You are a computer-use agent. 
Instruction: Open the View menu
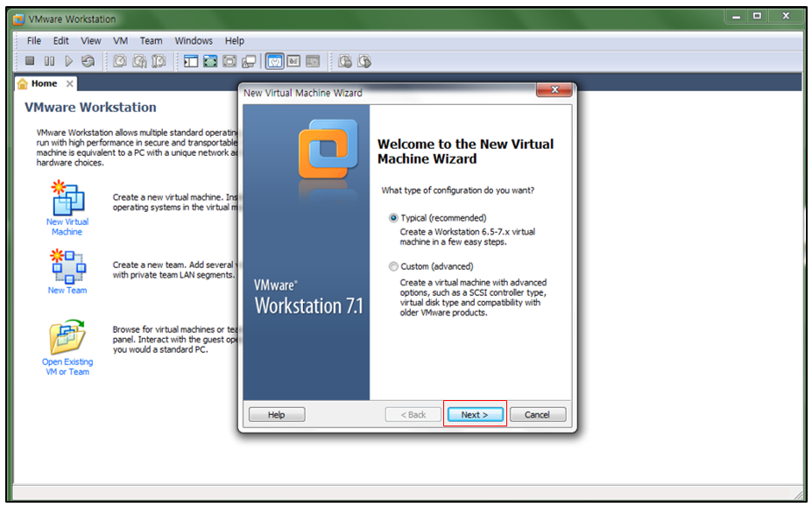point(90,40)
